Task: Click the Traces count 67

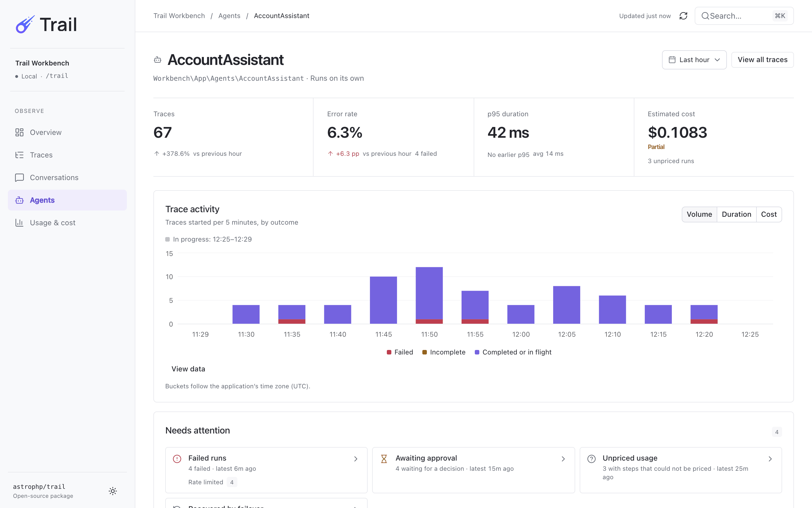Action: (162, 132)
